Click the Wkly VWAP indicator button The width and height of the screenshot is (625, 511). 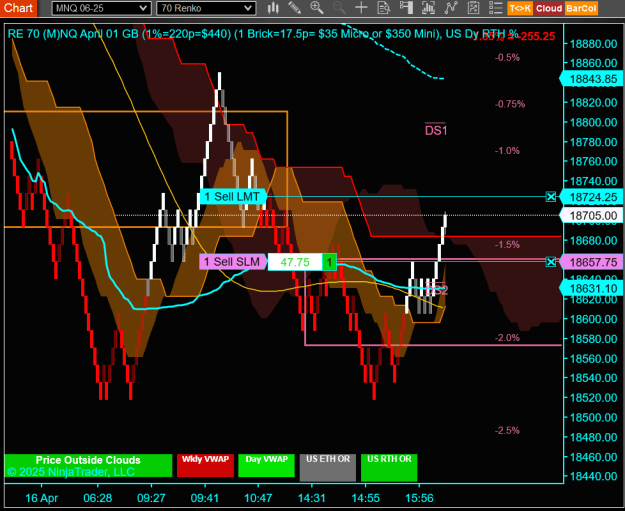[205, 465]
